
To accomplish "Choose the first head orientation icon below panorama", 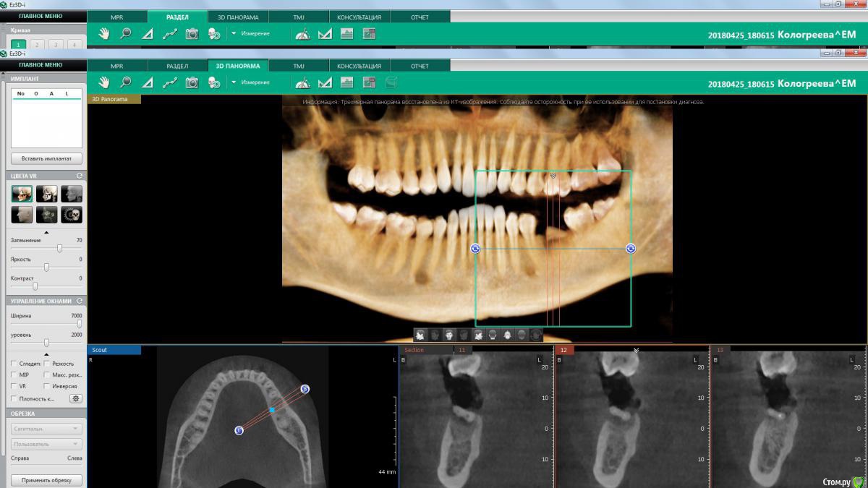I will (420, 335).
